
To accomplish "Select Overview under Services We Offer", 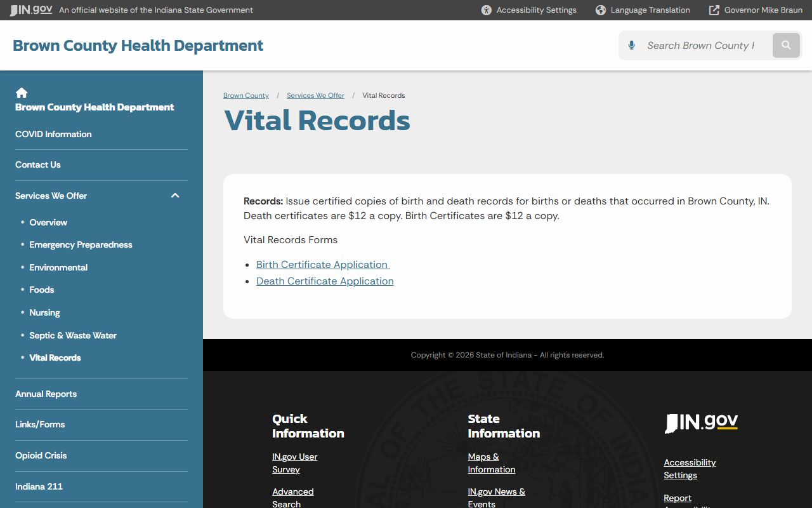I will tap(48, 222).
